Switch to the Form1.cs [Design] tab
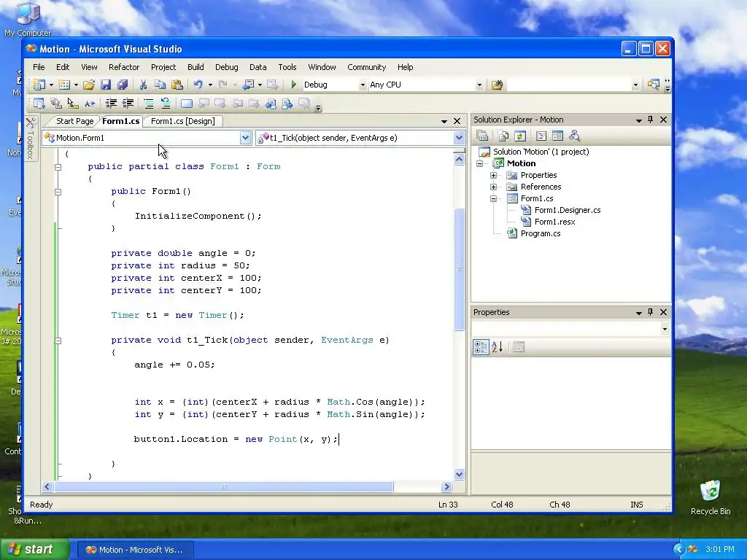The image size is (747, 560). (183, 121)
